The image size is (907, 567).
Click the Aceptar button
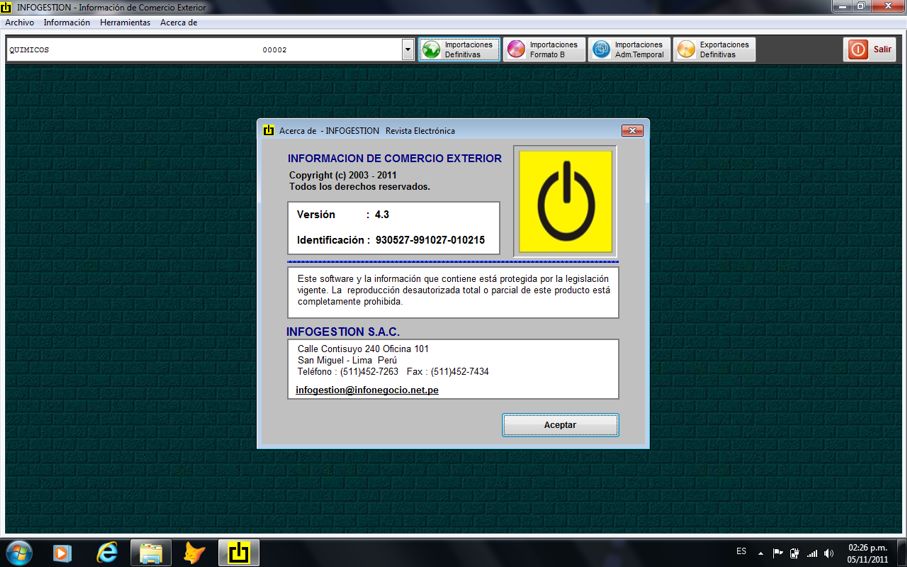pyautogui.click(x=560, y=425)
